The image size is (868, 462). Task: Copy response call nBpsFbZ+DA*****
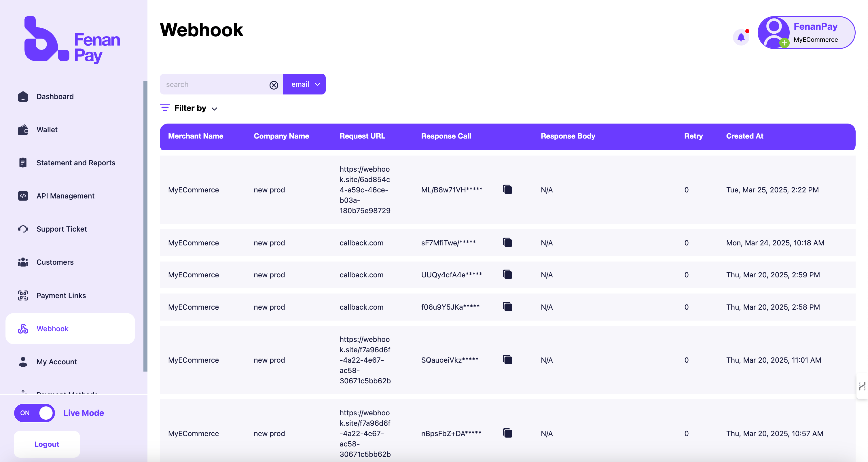point(507,433)
